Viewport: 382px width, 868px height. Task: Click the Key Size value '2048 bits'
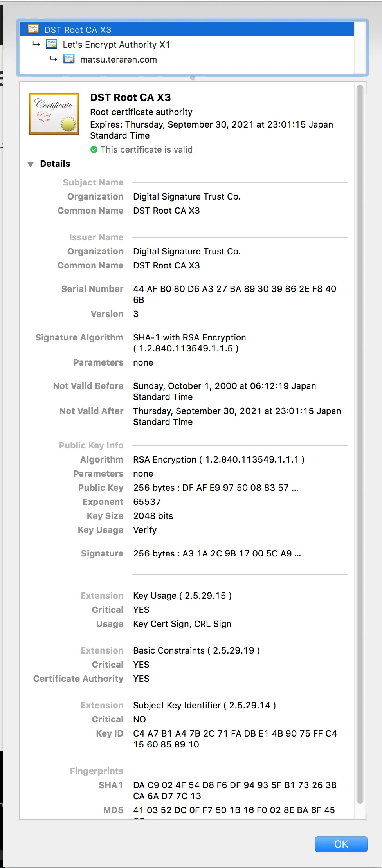[x=153, y=516]
